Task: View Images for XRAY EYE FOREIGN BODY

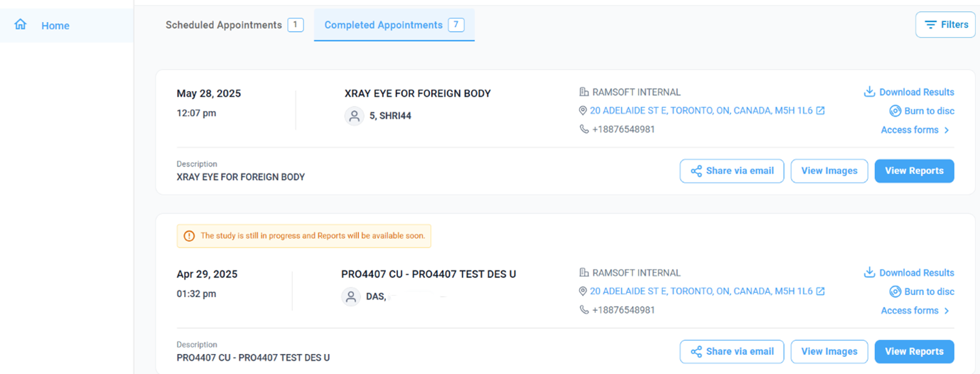Action: (x=829, y=171)
